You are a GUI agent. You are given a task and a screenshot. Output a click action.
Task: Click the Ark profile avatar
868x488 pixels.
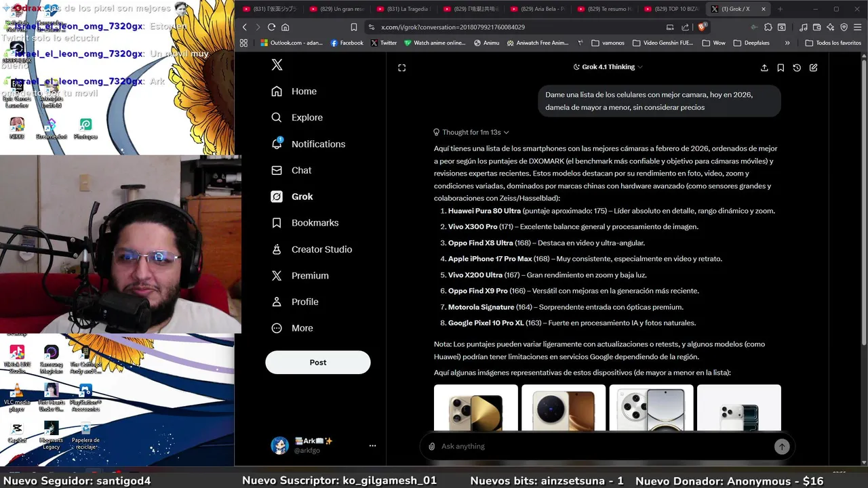point(279,445)
